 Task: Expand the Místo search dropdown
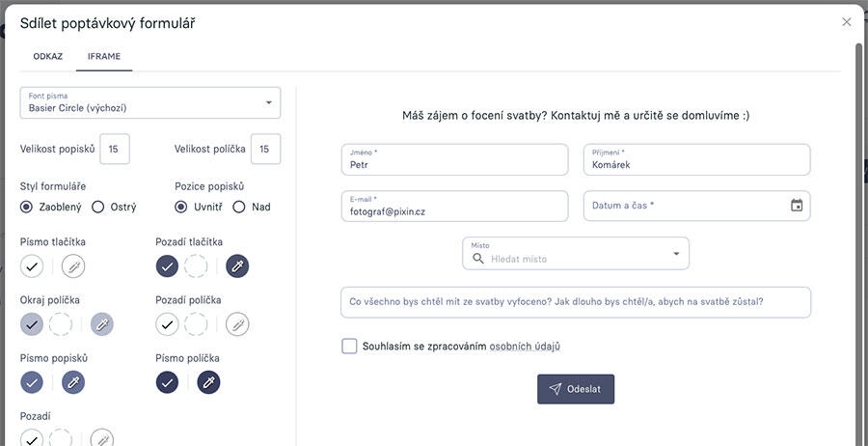[675, 254]
